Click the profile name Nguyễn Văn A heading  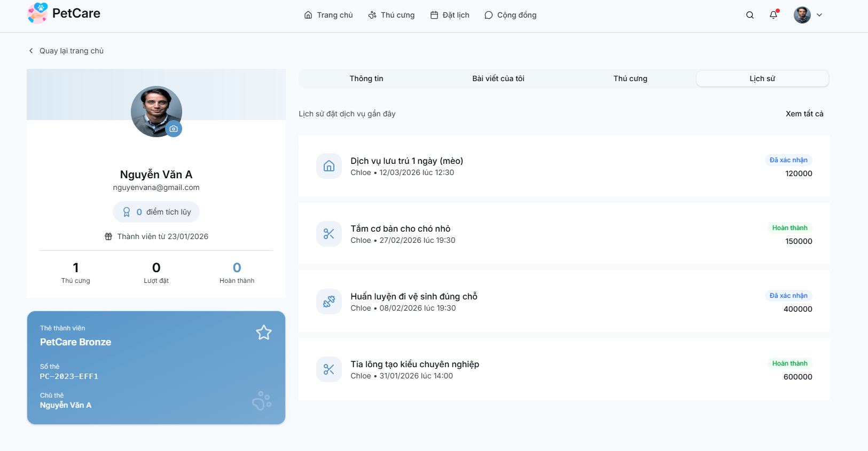[x=156, y=175]
